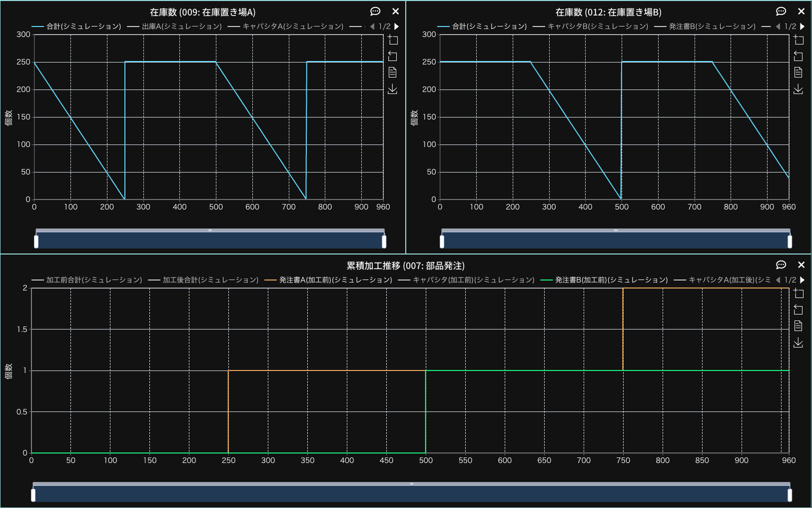Go to previous legend page in 在庫置き場B chart
Image resolution: width=812 pixels, height=508 pixels.
pos(778,26)
